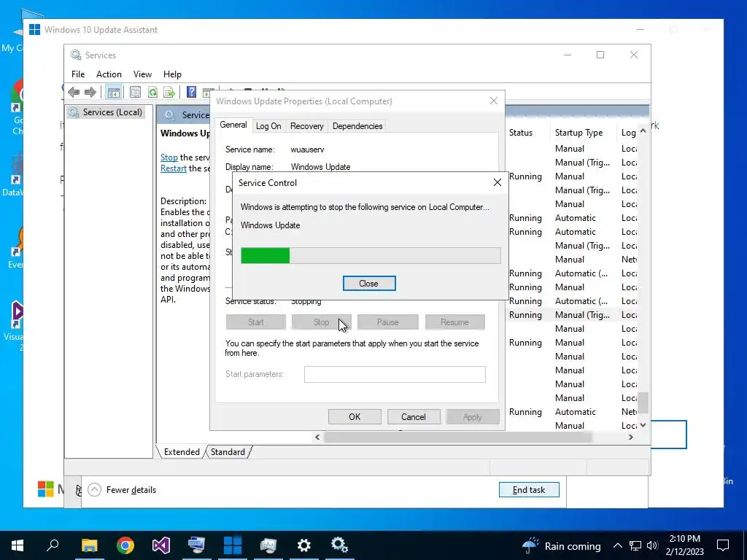The height and width of the screenshot is (560, 747).
Task: Open File Explorer from the taskbar
Action: 89,545
